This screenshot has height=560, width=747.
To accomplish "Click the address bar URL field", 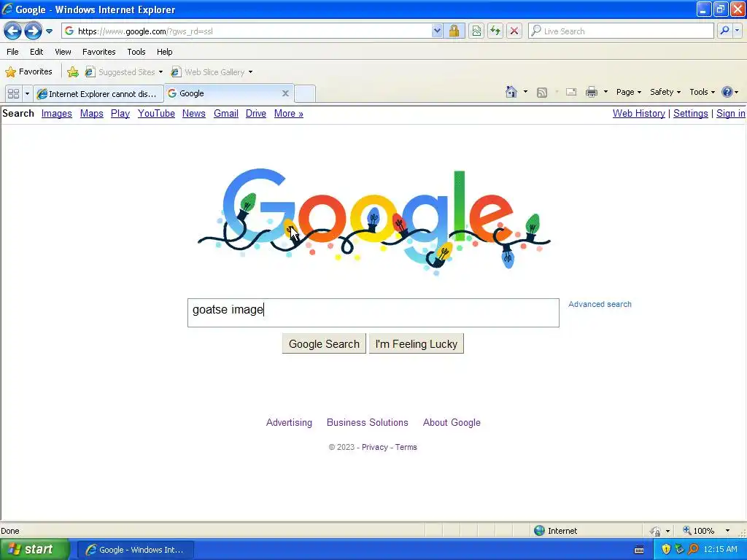I will (x=247, y=31).
